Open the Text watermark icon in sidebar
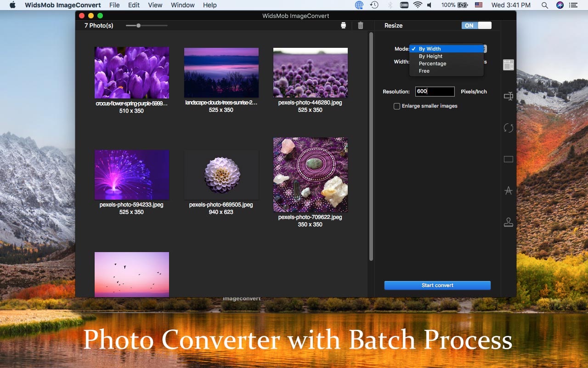Viewport: 588px width, 368px height. [x=509, y=190]
